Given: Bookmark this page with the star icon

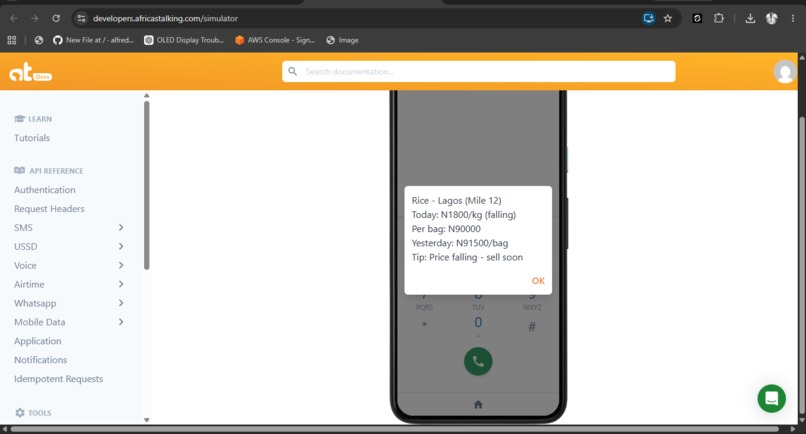Looking at the screenshot, I should [x=668, y=19].
